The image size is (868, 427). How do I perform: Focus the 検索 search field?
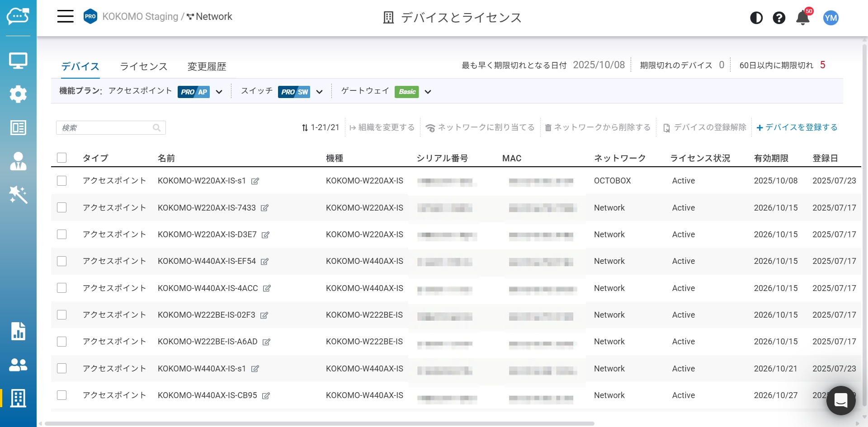[x=106, y=128]
